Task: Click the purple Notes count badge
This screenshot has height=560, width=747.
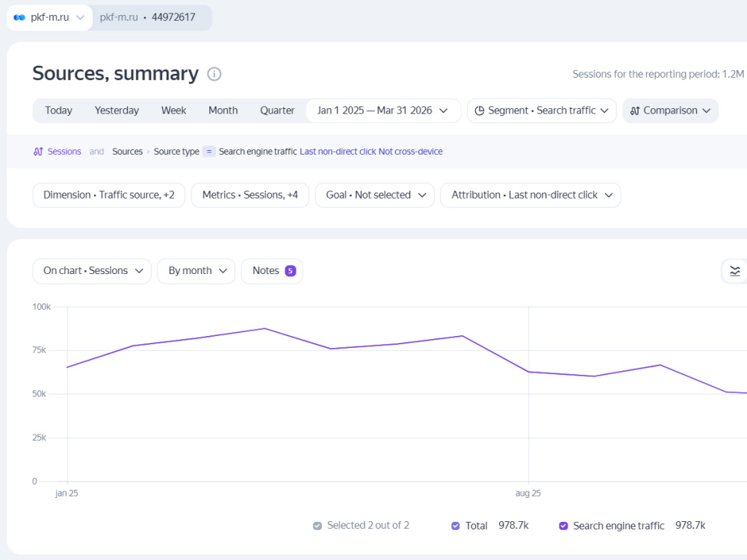Action: (x=290, y=271)
